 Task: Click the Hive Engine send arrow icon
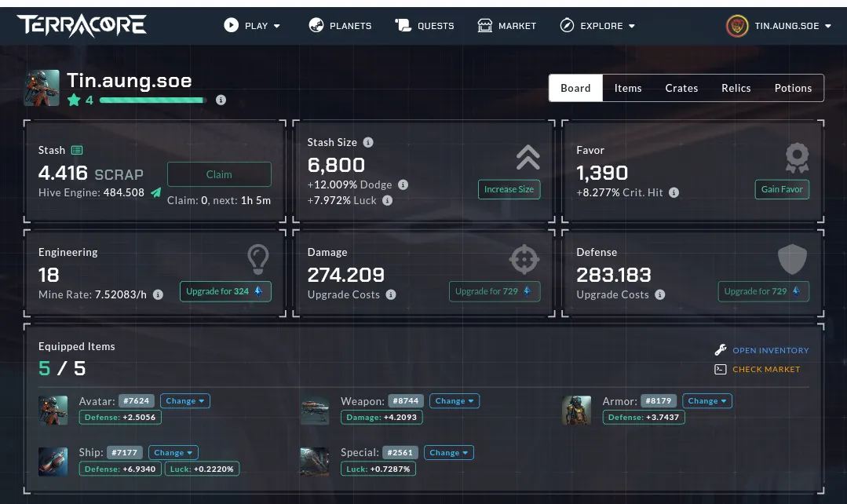tap(155, 192)
